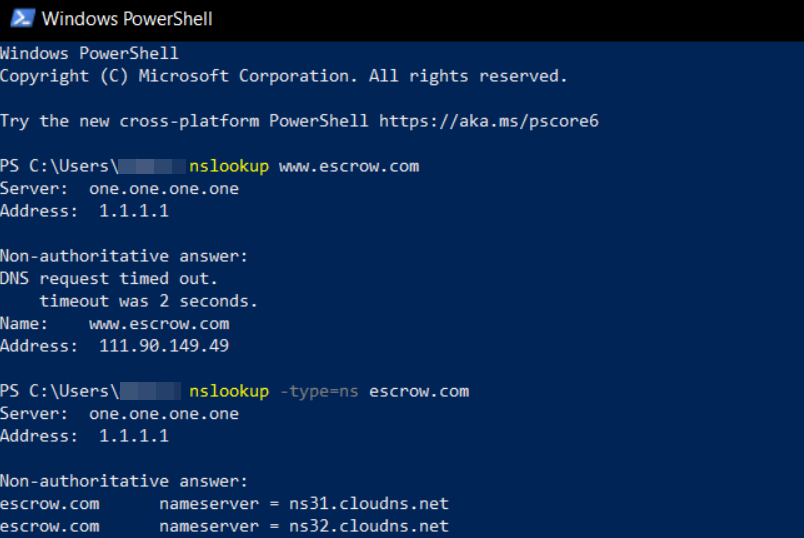
Task: Click the blurred username in second prompt
Action: [x=150, y=391]
